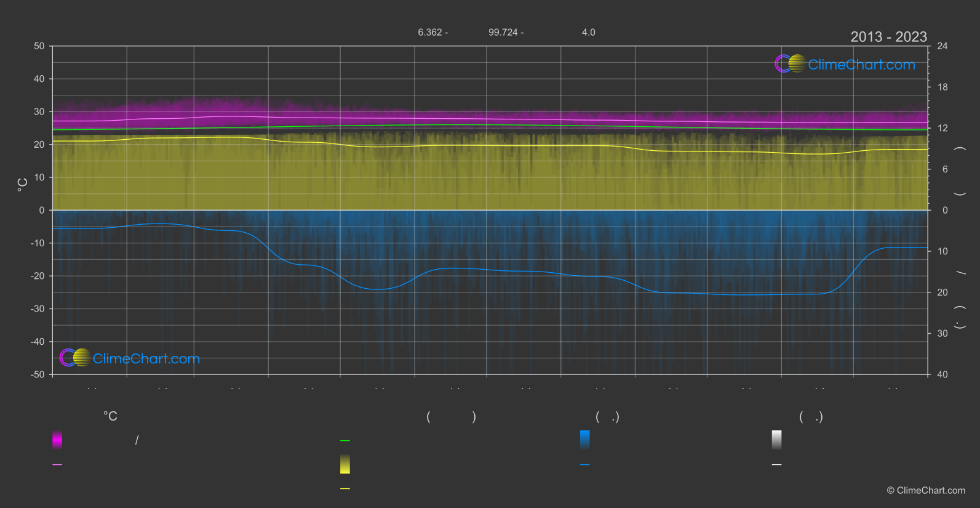Click the °C legend heading
Image resolution: width=980 pixels, height=508 pixels.
click(110, 416)
